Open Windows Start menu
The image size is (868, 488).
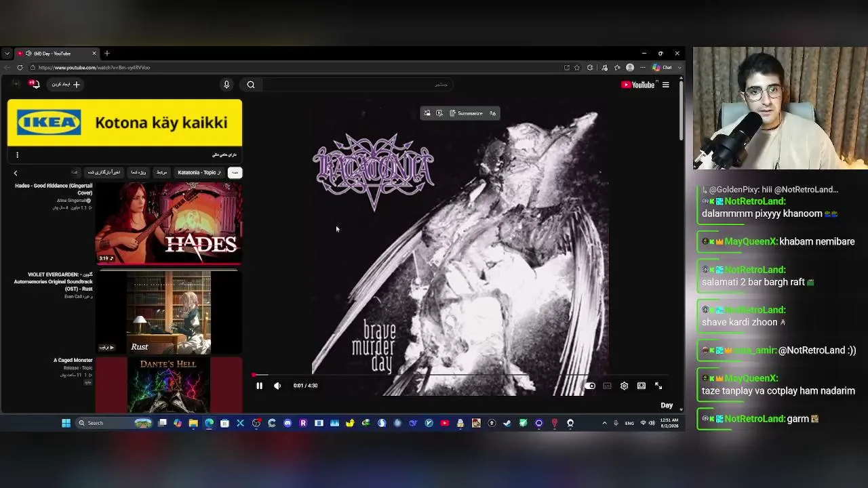pos(66,423)
